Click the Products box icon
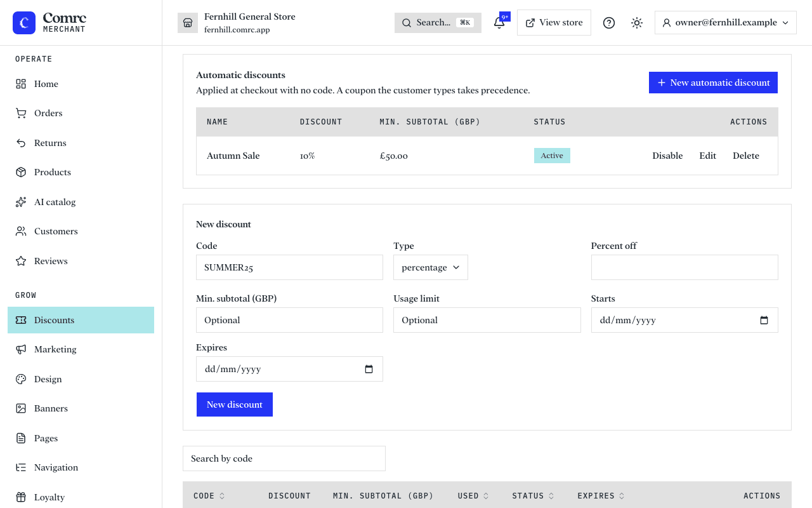This screenshot has height=508, width=812. click(21, 172)
